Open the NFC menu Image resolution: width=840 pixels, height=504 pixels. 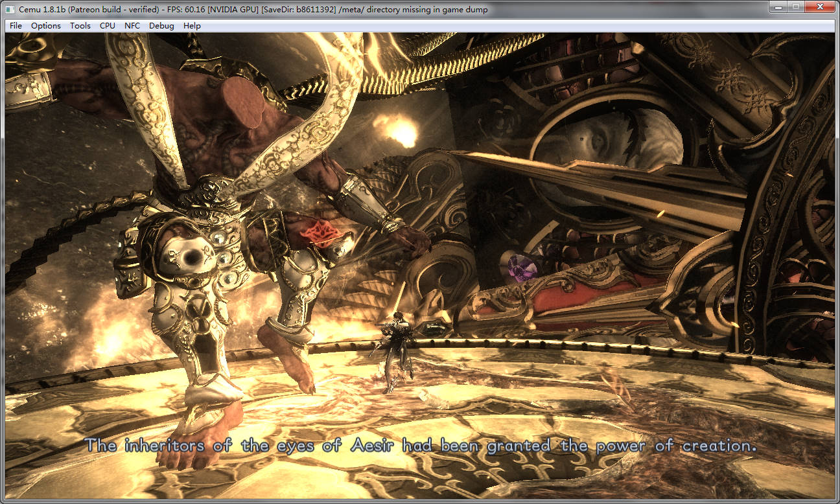(x=132, y=26)
